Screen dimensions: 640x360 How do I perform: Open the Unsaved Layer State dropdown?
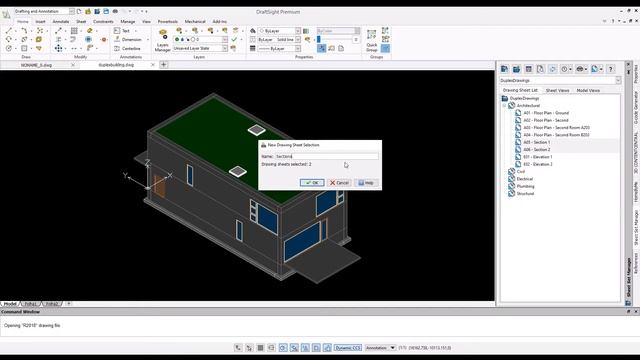click(225, 48)
